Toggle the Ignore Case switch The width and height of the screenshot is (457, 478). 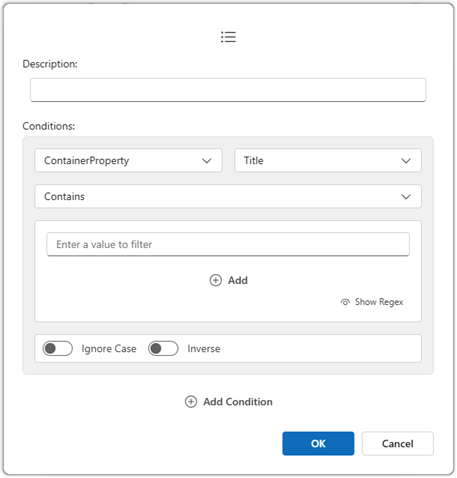pyautogui.click(x=58, y=349)
